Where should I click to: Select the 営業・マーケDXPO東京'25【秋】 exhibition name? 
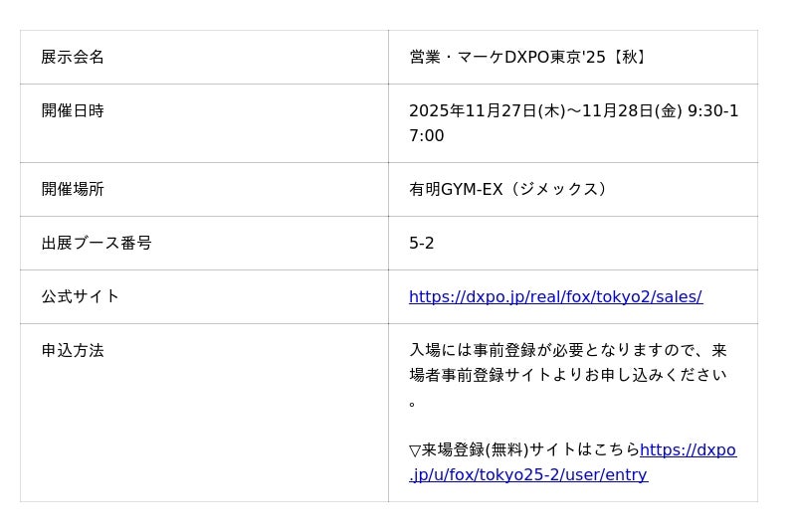point(529,57)
